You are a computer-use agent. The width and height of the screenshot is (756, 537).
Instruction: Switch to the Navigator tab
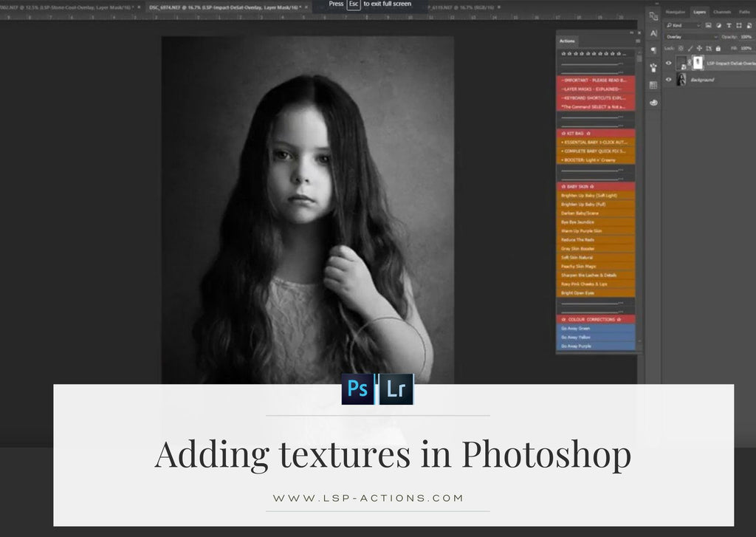pyautogui.click(x=676, y=12)
